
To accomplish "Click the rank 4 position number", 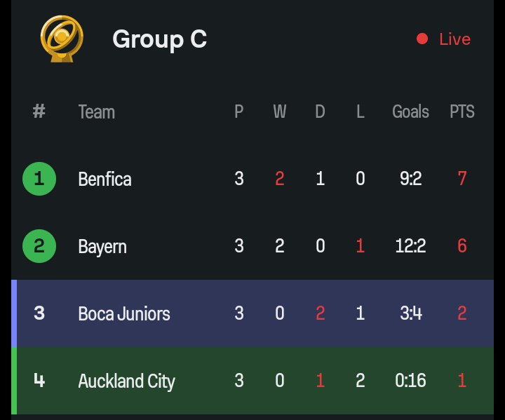I will [x=39, y=380].
